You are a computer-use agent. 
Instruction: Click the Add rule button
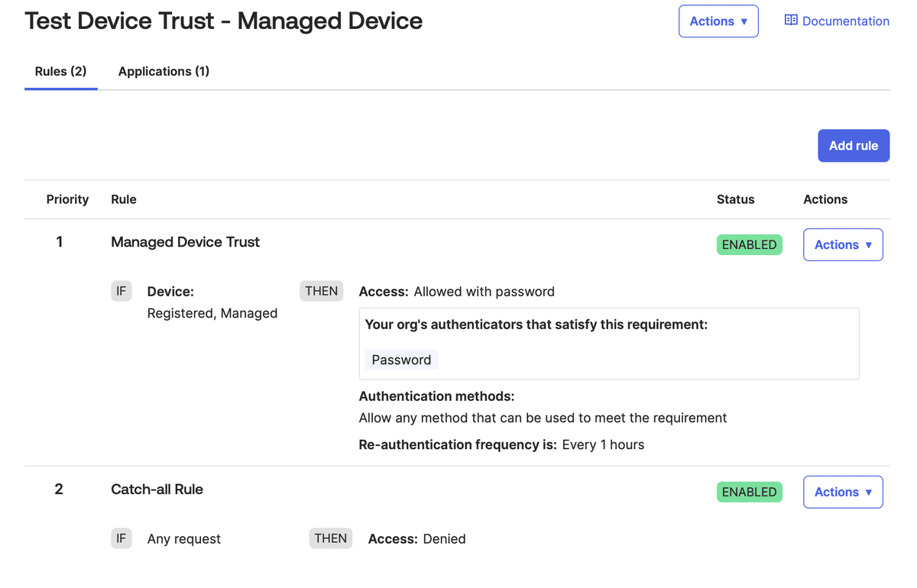coord(854,145)
